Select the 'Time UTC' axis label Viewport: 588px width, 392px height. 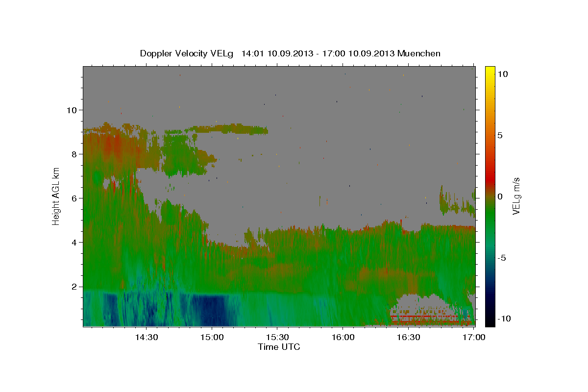pyautogui.click(x=279, y=347)
